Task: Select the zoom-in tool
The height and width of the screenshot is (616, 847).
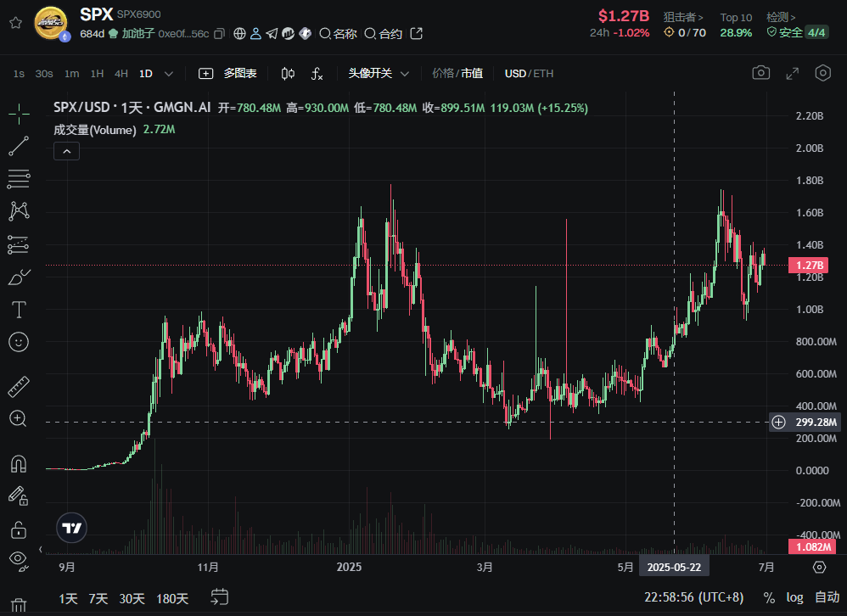Action: [18, 418]
